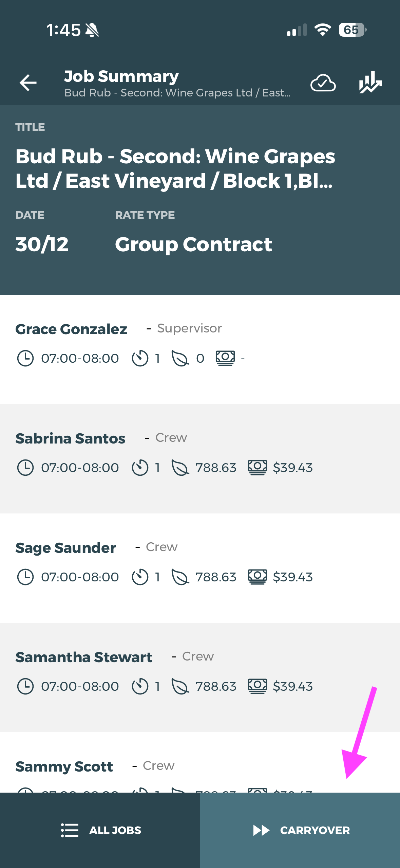
Task: Tap timer icon in Sabrina Santos row
Action: coord(140,468)
